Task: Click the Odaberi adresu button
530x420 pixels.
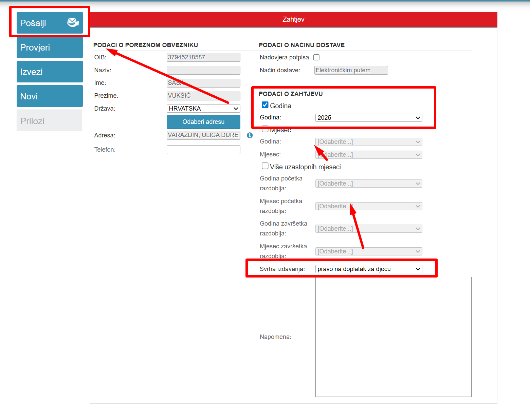Action: pos(203,122)
